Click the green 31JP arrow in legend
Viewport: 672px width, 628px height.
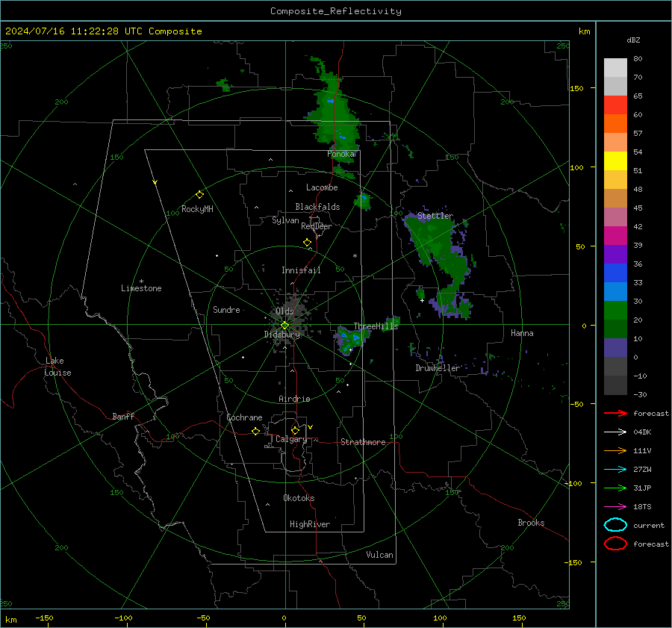pos(615,488)
